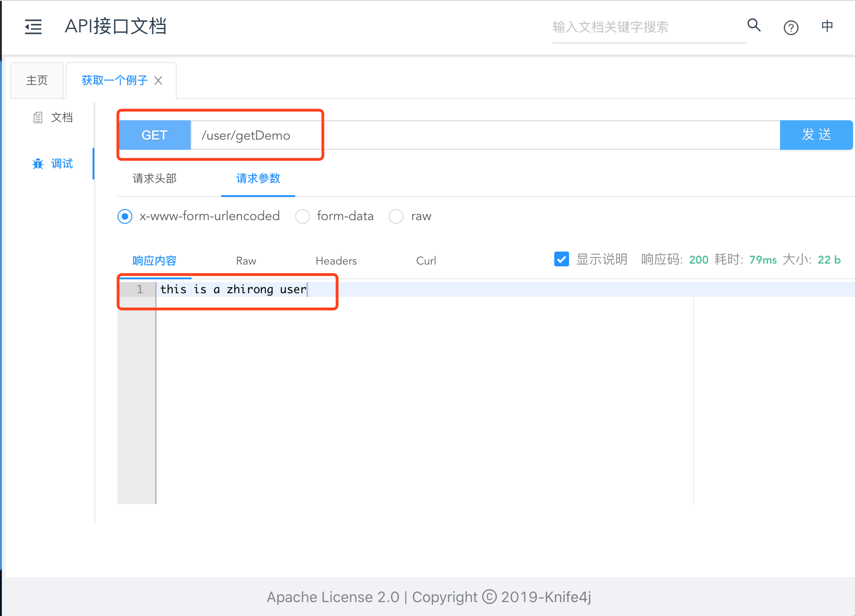Viewport: 855px width, 616px height.
Task: Switch to the 请求头部 tab
Action: point(155,179)
